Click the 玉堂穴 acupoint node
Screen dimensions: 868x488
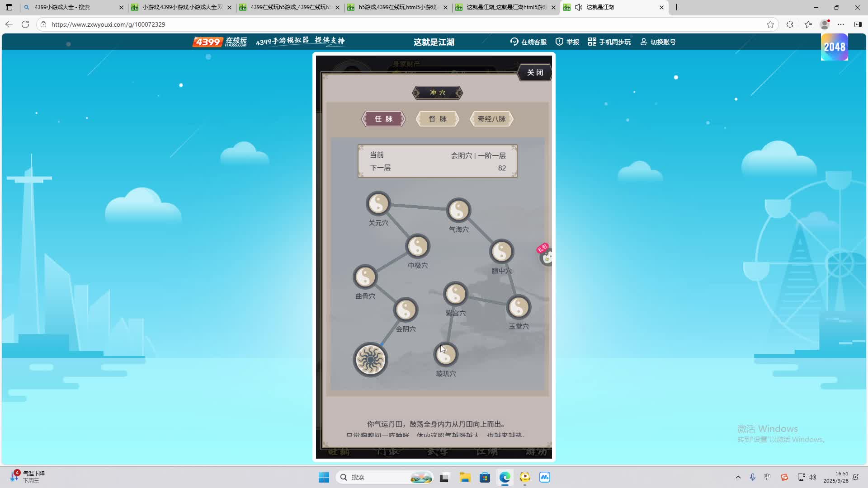519,307
